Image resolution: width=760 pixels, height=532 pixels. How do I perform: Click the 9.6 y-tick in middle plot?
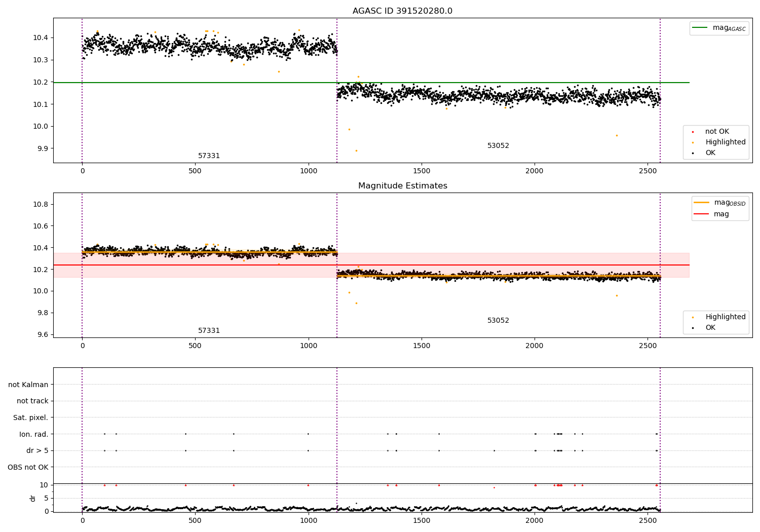[x=43, y=335]
